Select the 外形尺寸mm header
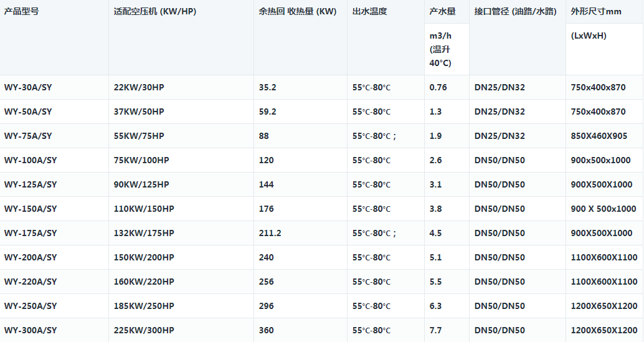The image size is (644, 342). coord(596,11)
